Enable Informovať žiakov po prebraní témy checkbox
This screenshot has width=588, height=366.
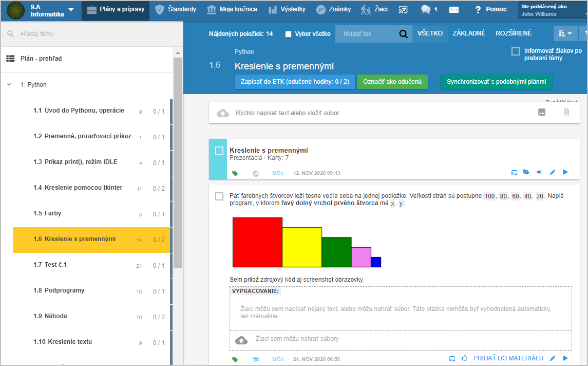tap(515, 51)
